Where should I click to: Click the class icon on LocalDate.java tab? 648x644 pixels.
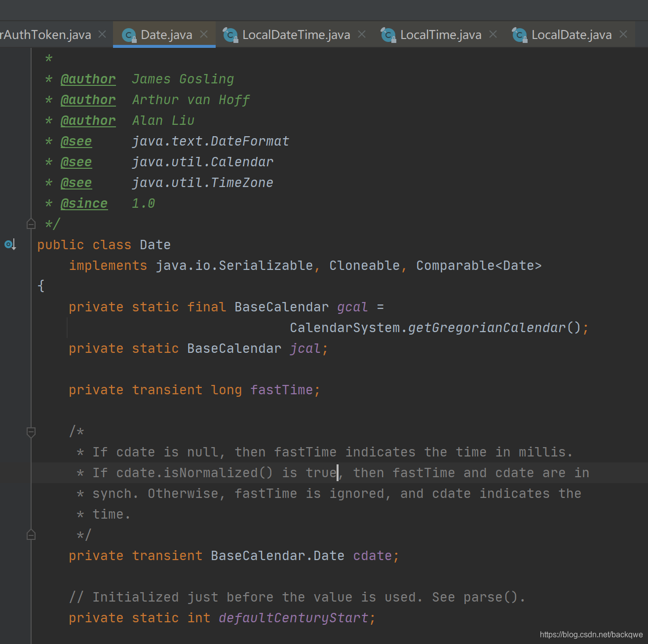pyautogui.click(x=520, y=35)
